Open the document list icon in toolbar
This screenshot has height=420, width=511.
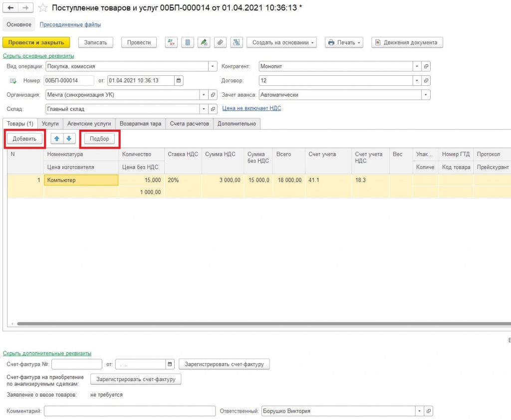(x=188, y=42)
